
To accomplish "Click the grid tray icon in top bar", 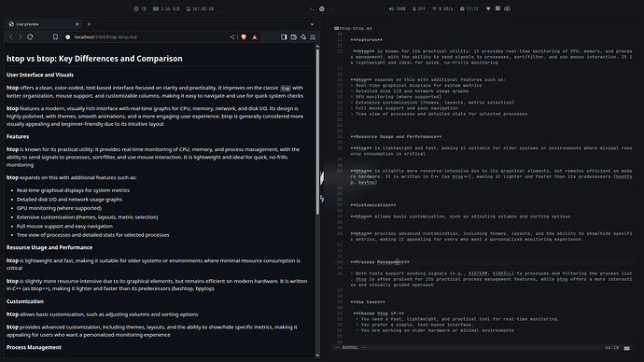I will (x=497, y=8).
